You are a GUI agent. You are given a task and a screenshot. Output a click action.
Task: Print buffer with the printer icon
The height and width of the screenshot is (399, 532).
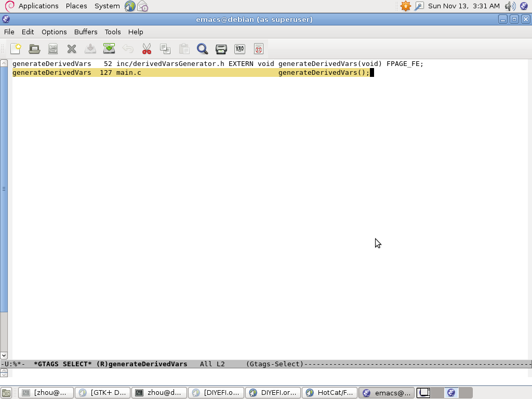221,49
